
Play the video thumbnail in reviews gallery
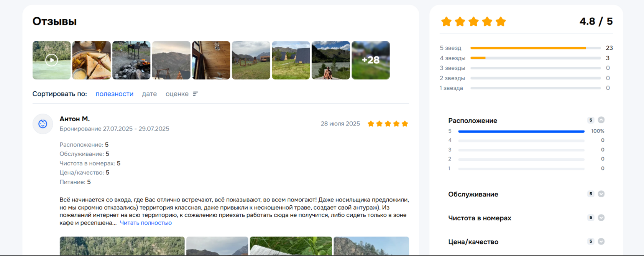(x=51, y=60)
